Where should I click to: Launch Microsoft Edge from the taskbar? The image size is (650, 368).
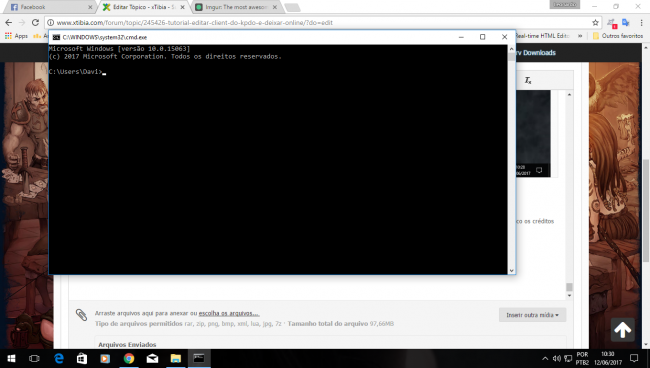pyautogui.click(x=59, y=358)
